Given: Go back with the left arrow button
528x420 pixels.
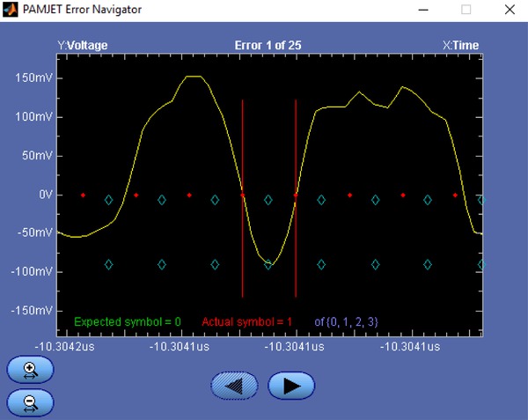Looking at the screenshot, I should [234, 386].
